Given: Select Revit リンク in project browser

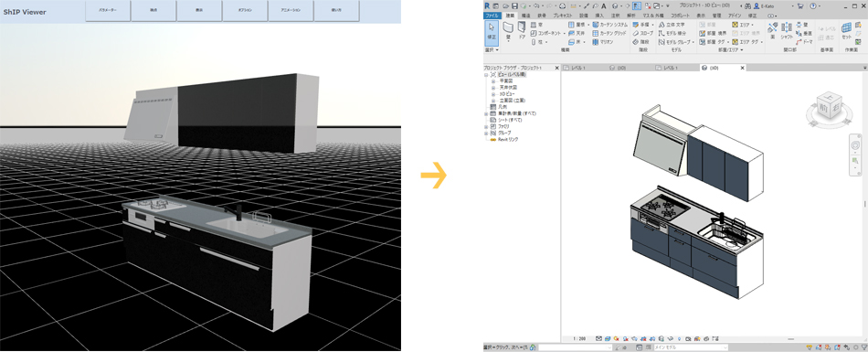Looking at the screenshot, I should pyautogui.click(x=508, y=140).
